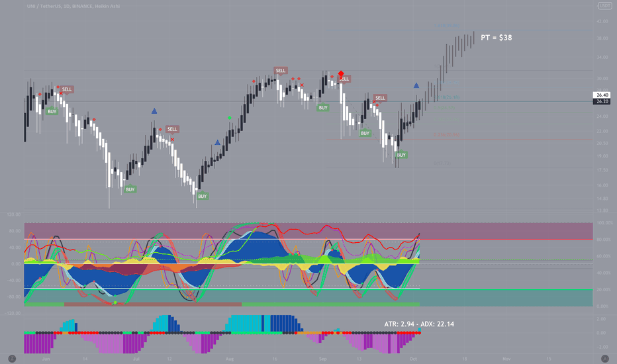
Task: Click the USDT currency button on price axis
Action: (604, 5)
